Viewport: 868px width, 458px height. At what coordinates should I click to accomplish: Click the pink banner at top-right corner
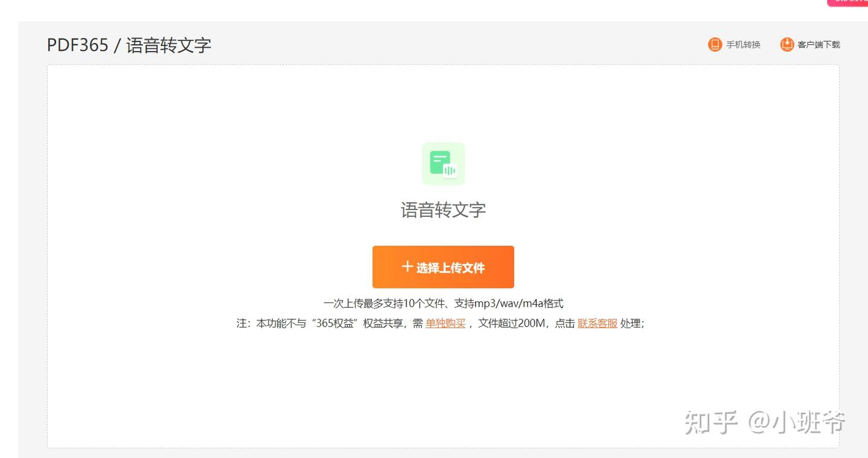848,3
